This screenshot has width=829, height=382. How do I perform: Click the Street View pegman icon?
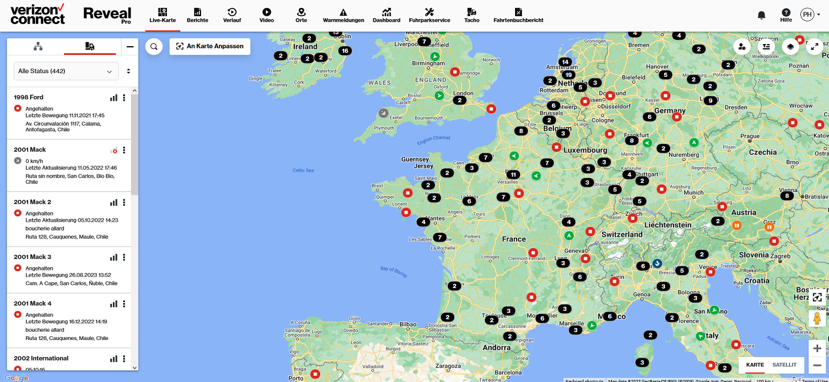click(x=817, y=319)
